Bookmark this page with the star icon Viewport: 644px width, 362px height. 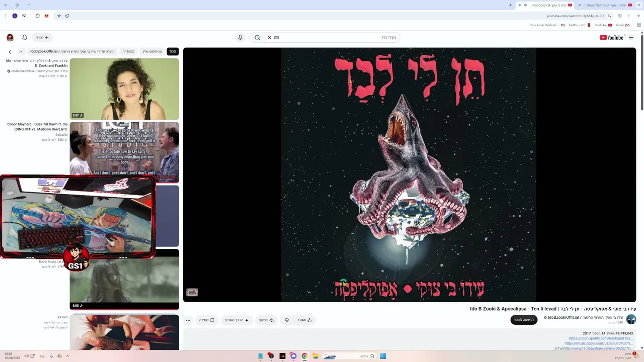coord(59,16)
